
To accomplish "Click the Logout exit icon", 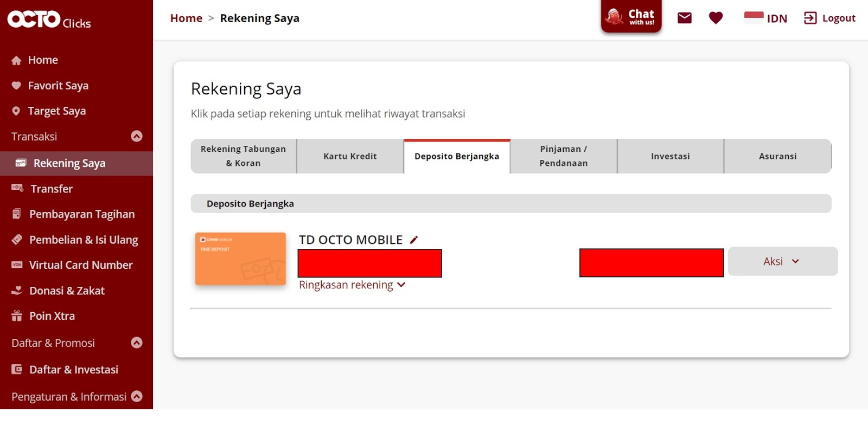I will [810, 18].
